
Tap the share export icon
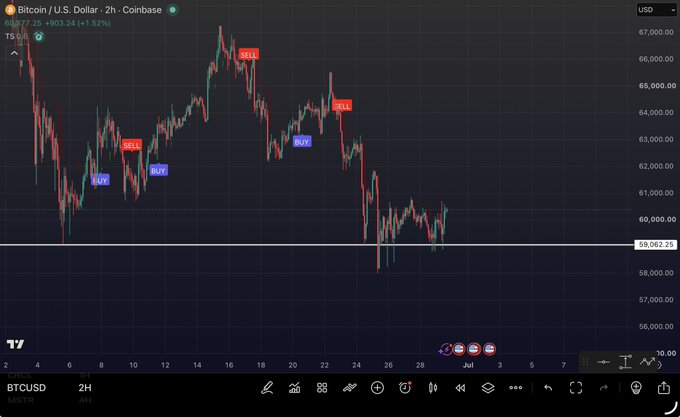664,387
